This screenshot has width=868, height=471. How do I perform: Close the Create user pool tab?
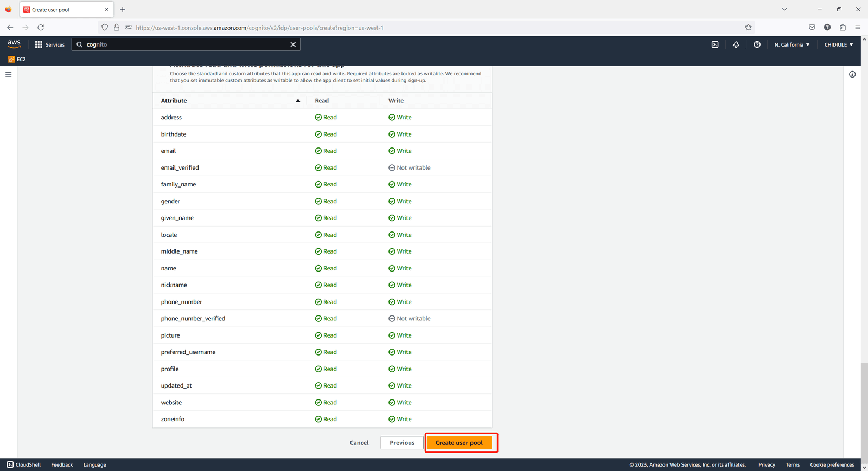107,9
